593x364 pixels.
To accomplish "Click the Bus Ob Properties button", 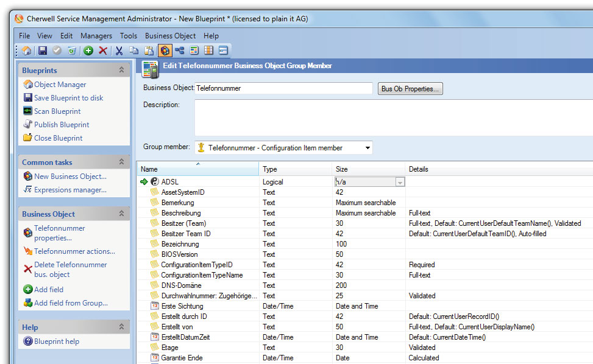I will (410, 89).
